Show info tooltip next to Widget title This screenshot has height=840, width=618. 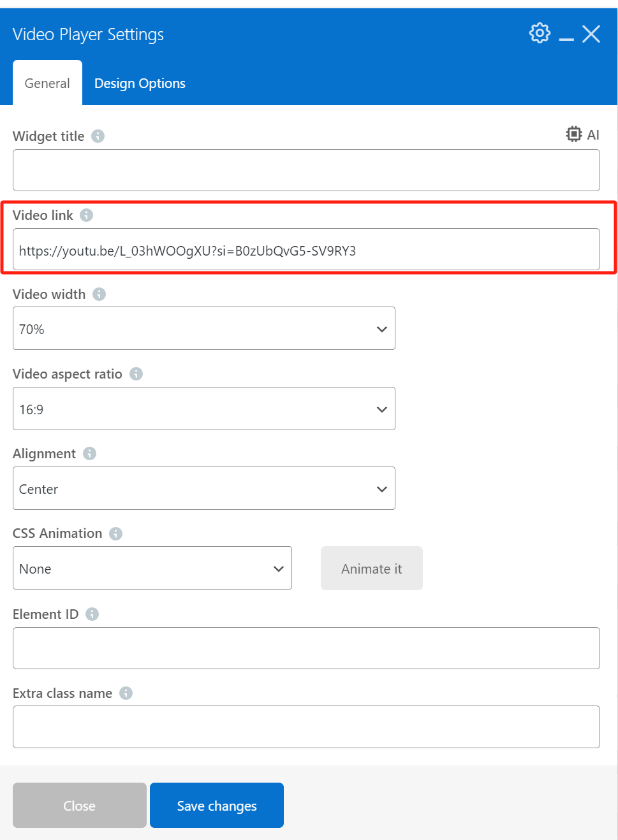[98, 136]
